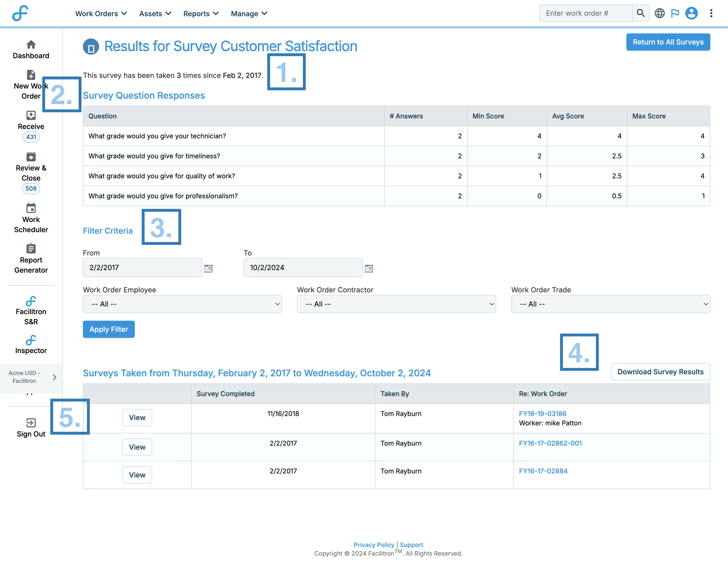Click the work order search magnifier
The height and width of the screenshot is (565, 728).
640,13
